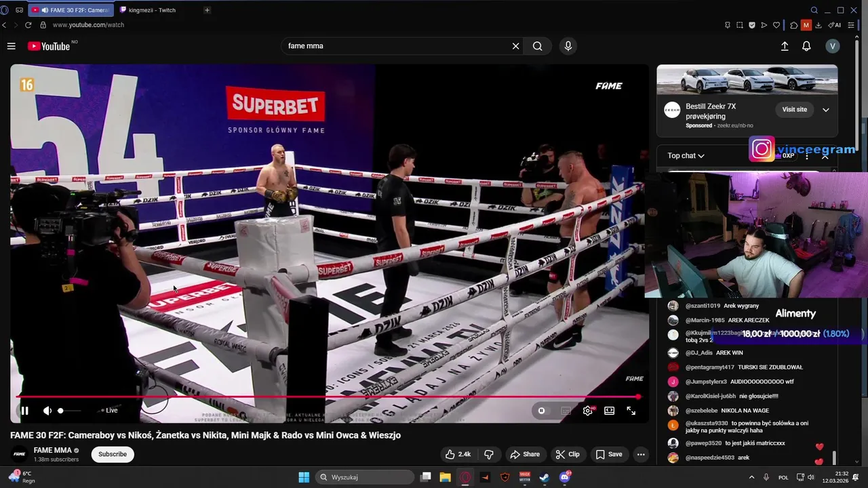The width and height of the screenshot is (868, 488).
Task: Reload the current page
Action: 28,25
